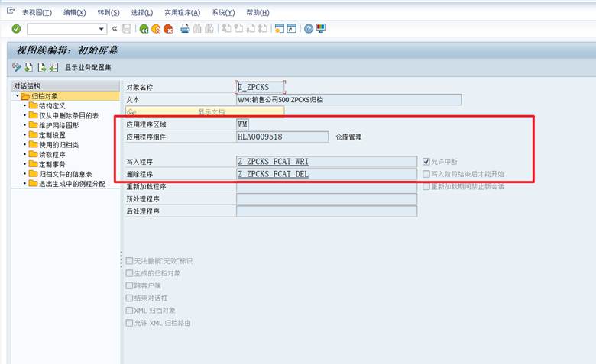Click the yellow Exit arrow icon
The height and width of the screenshot is (364, 596).
[156, 29]
